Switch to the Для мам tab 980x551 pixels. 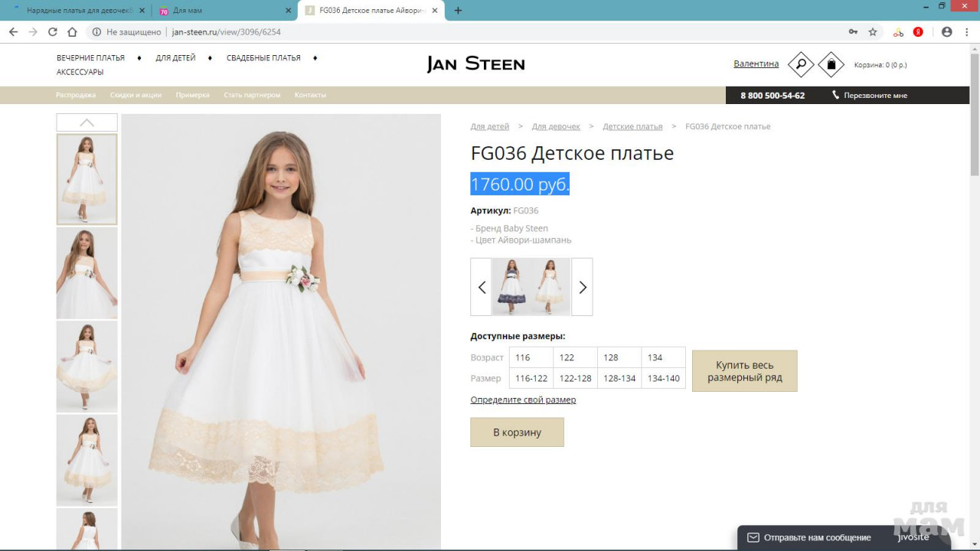tap(222, 11)
